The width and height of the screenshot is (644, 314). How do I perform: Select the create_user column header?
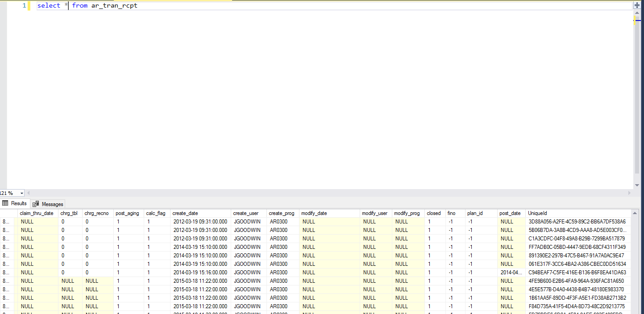pos(249,213)
